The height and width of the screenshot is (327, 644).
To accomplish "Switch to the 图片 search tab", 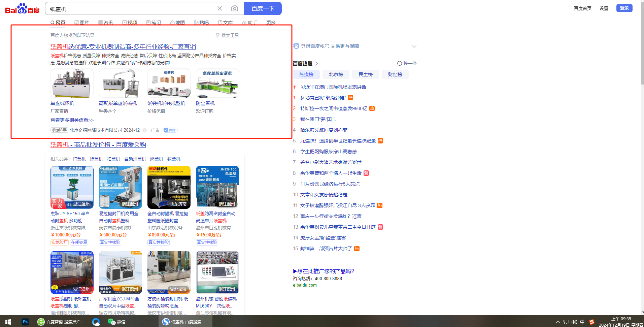I will pos(82,23).
